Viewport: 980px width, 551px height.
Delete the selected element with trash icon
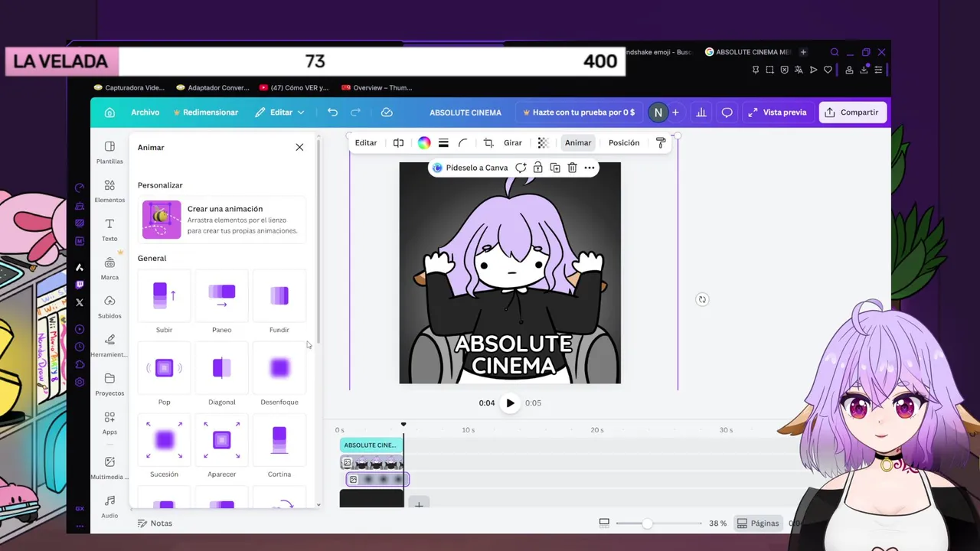coord(572,168)
